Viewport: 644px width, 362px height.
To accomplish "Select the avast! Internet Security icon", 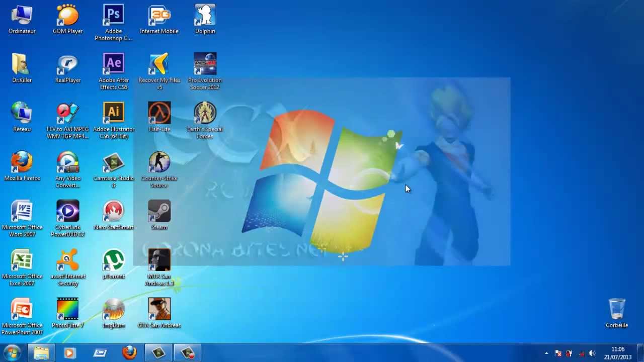I will [x=67, y=268].
